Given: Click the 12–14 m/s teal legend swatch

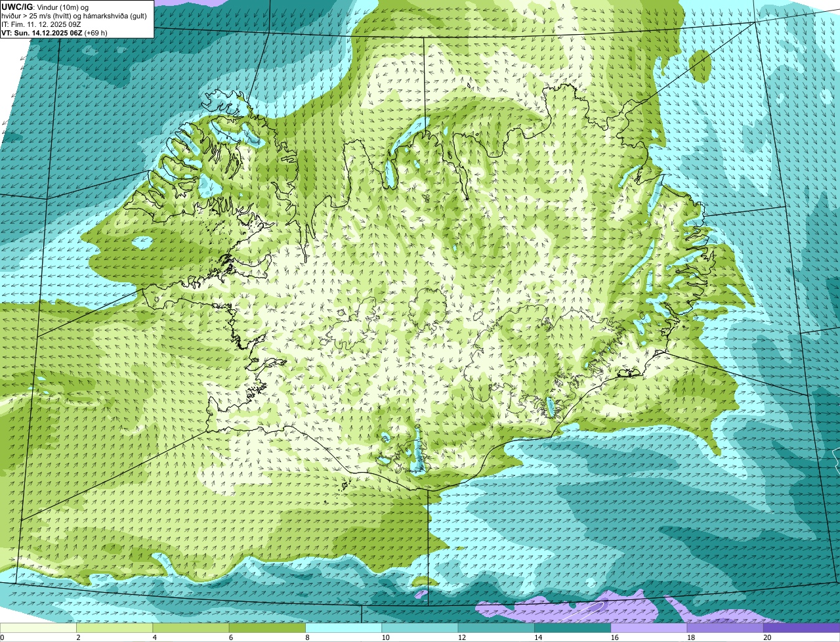Looking at the screenshot, I should tap(497, 628).
